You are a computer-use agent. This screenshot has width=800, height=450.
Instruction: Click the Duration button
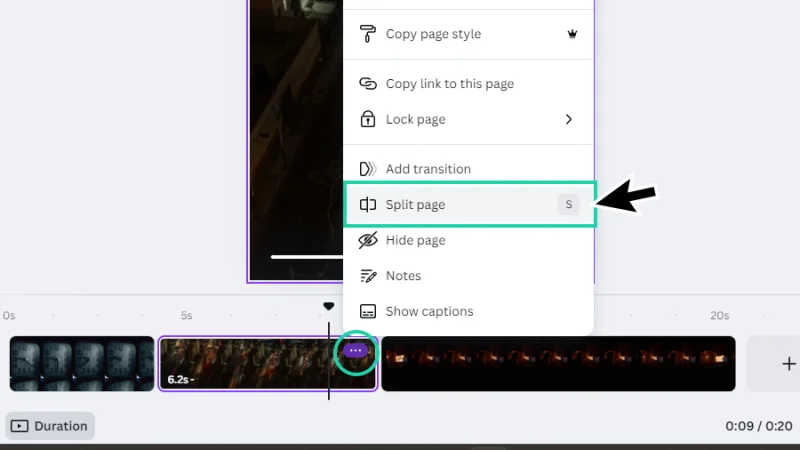coord(50,426)
